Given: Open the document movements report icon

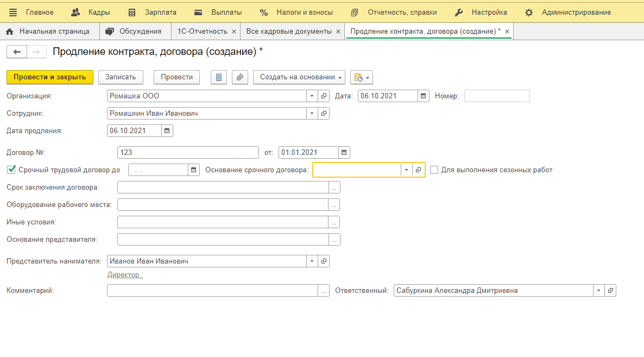Looking at the screenshot, I should point(219,77).
